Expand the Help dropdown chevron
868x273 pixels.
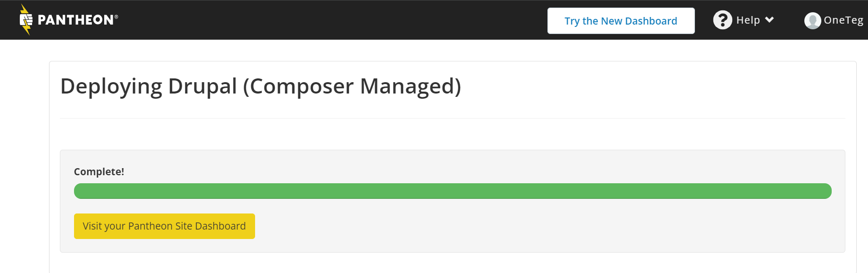tap(769, 20)
